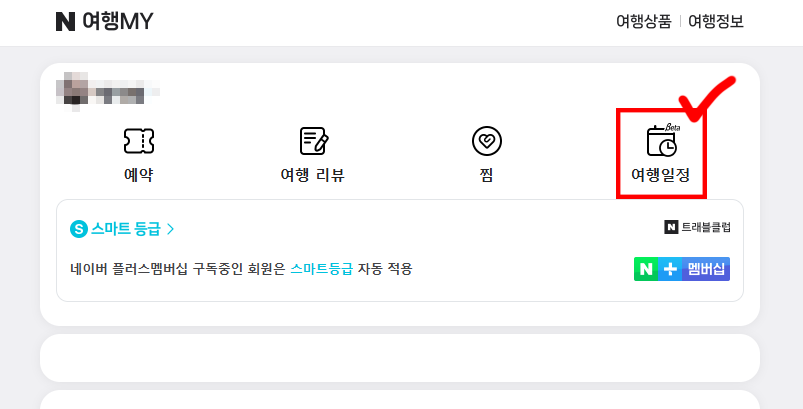
Task: Click the blurred profile name
Action: [x=110, y=90]
